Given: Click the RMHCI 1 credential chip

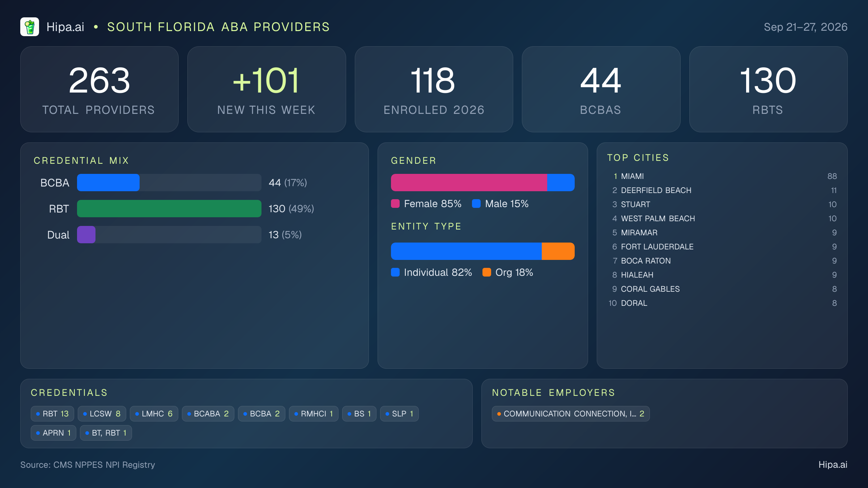Looking at the screenshot, I should tap(314, 414).
